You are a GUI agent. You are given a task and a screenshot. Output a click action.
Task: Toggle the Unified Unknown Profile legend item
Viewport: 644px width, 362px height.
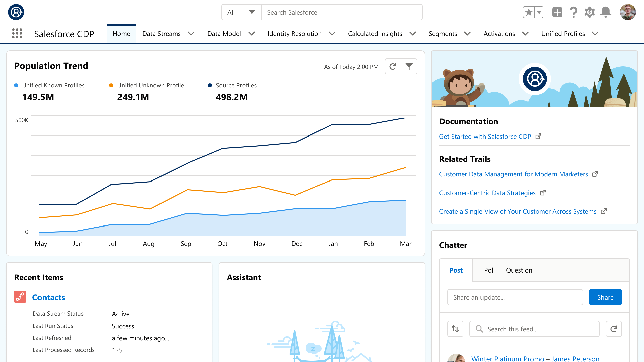(x=150, y=85)
